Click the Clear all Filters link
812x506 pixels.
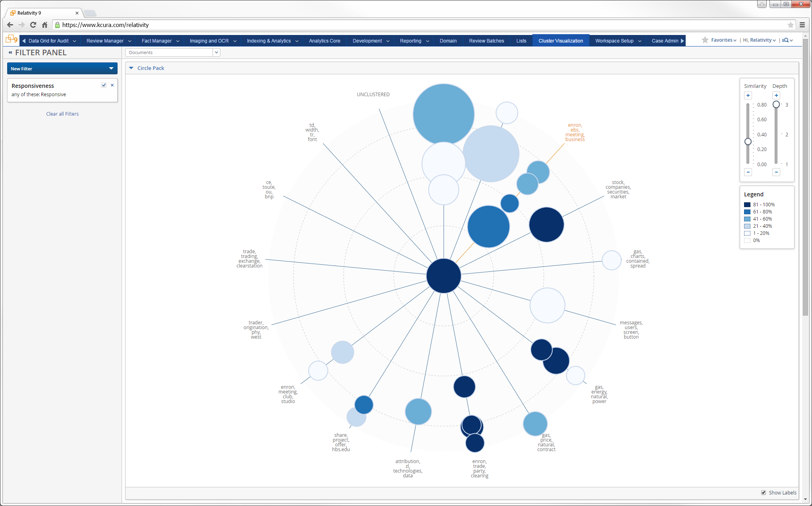[62, 114]
